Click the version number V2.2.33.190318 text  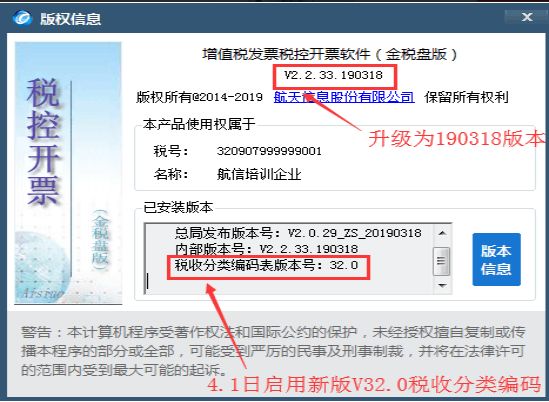[333, 75]
